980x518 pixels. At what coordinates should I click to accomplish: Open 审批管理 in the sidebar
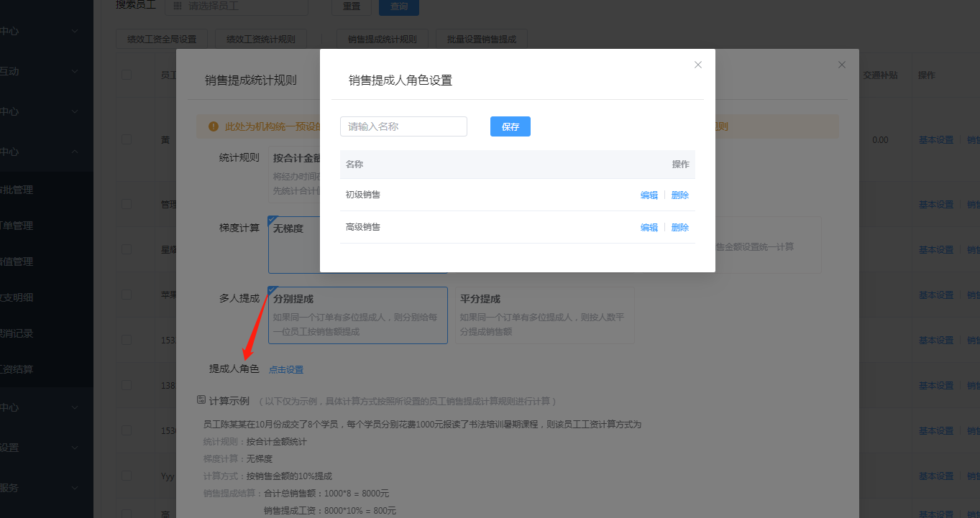tap(16, 190)
